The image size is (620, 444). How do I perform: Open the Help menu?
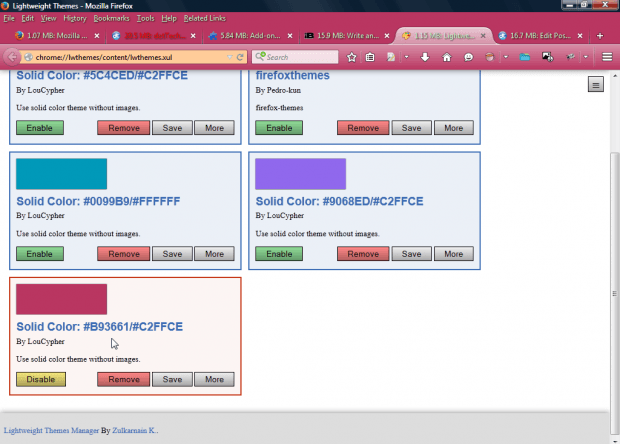click(169, 18)
